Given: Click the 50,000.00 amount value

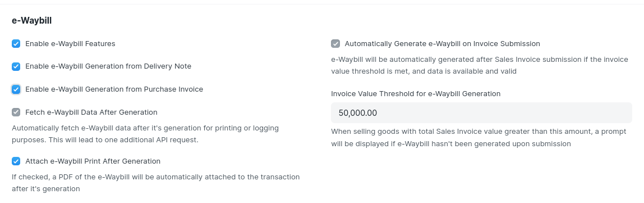Looking at the screenshot, I should tap(358, 113).
